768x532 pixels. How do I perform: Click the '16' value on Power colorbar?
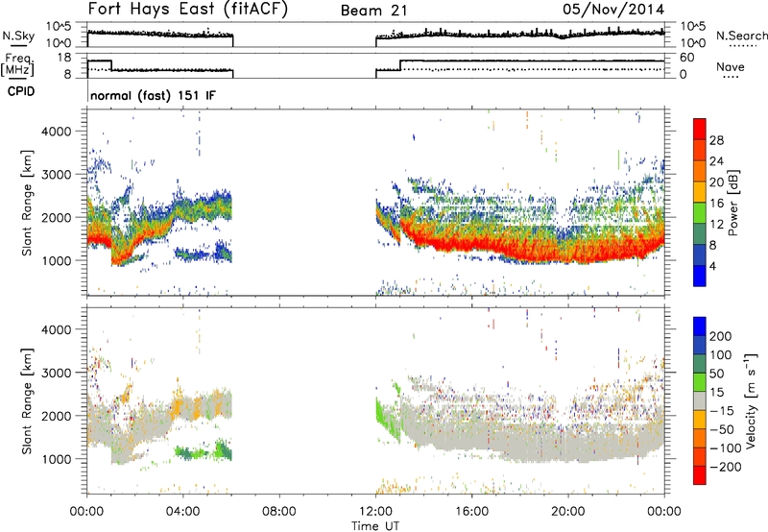click(716, 204)
